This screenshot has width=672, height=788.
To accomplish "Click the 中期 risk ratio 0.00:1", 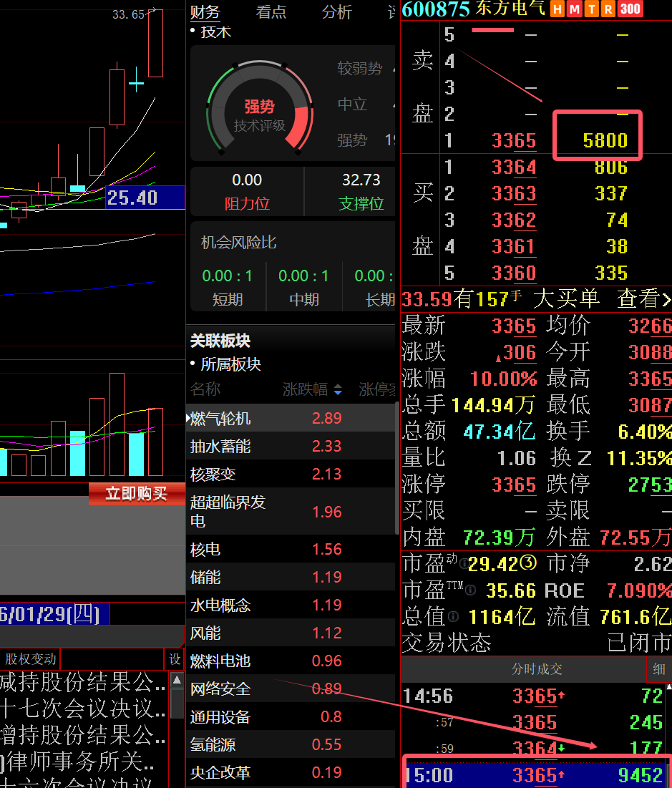I will point(303,276).
